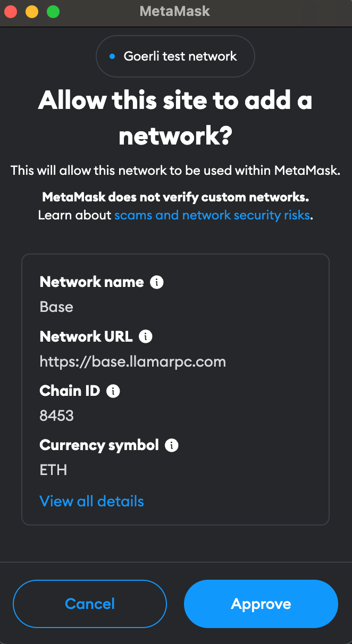Maximize the window using green button
This screenshot has height=644, width=352.
[x=53, y=11]
